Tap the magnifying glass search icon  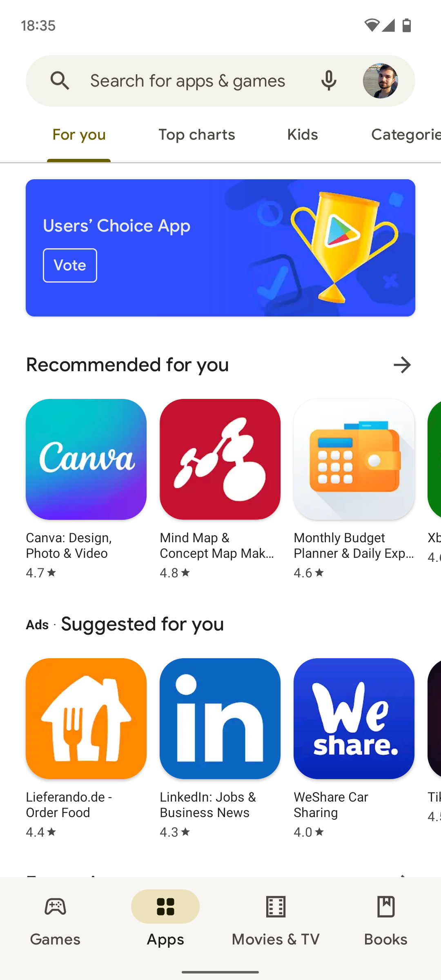(x=60, y=81)
